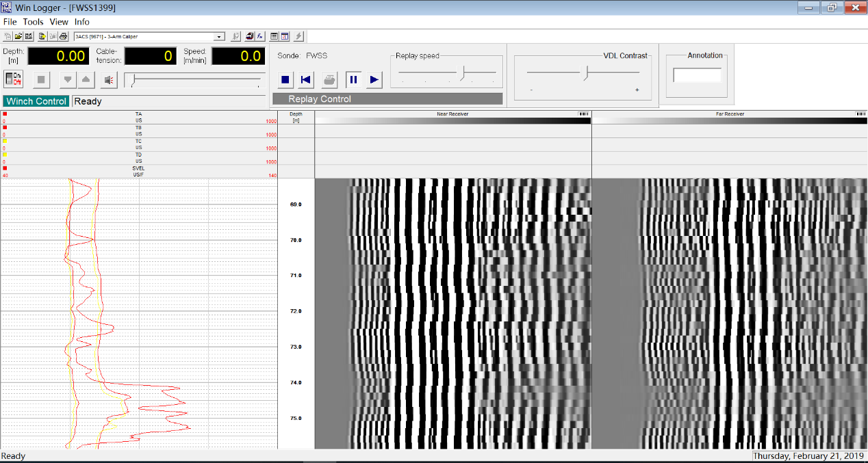Click the Annotation text field
Image resolution: width=868 pixels, height=463 pixels.
pos(697,75)
